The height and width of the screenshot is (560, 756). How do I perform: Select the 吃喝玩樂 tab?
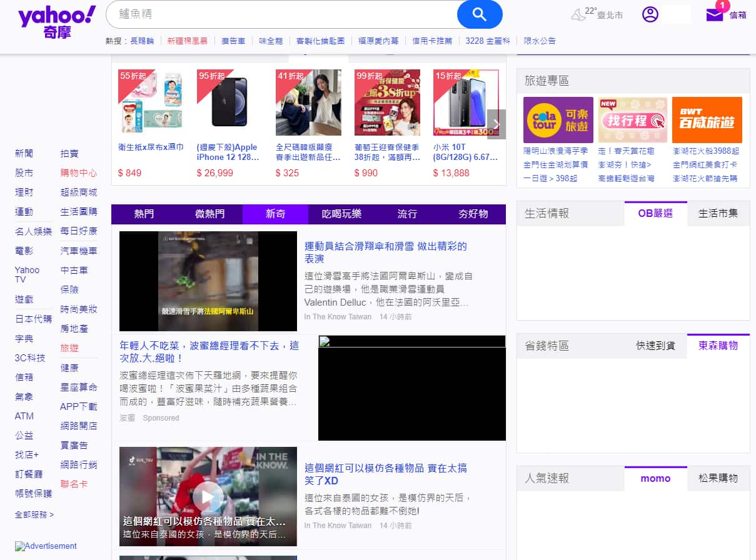pos(341,214)
